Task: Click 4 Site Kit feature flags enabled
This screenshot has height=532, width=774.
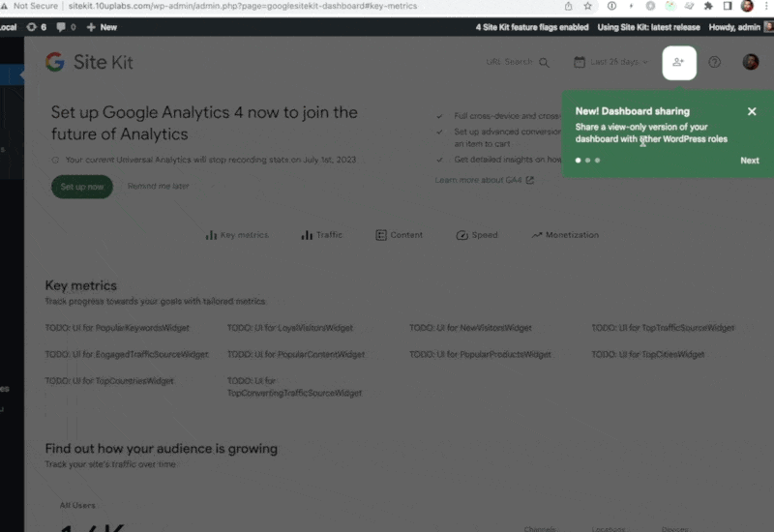Action: pyautogui.click(x=531, y=27)
